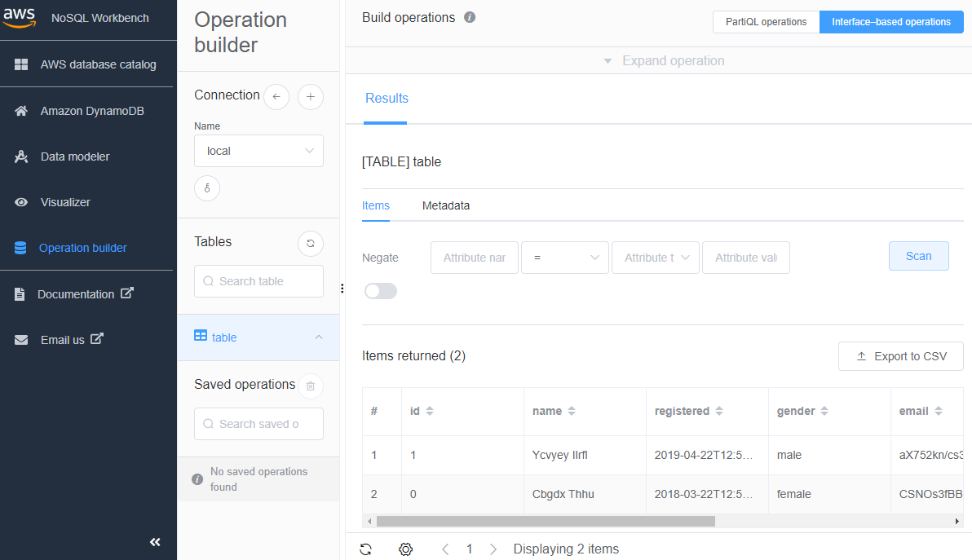Click the Attribute name filter field

coord(475,258)
